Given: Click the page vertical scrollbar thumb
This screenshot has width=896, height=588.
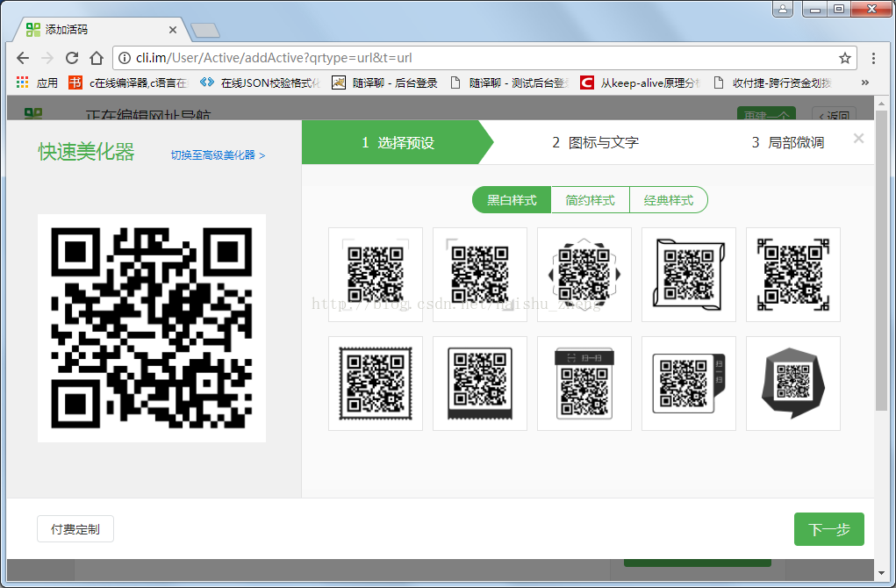Looking at the screenshot, I should 881,260.
